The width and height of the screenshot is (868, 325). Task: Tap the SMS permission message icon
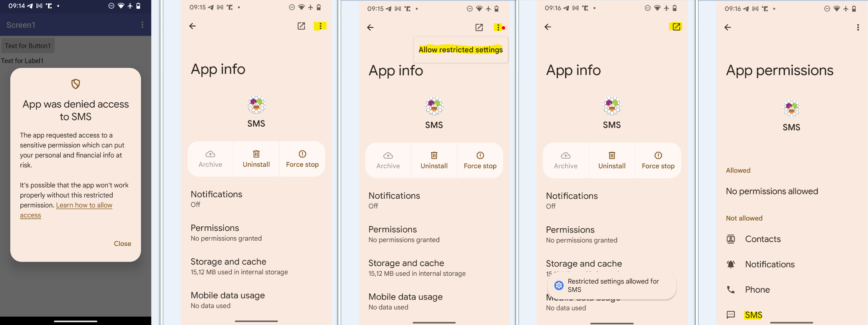coord(731,315)
